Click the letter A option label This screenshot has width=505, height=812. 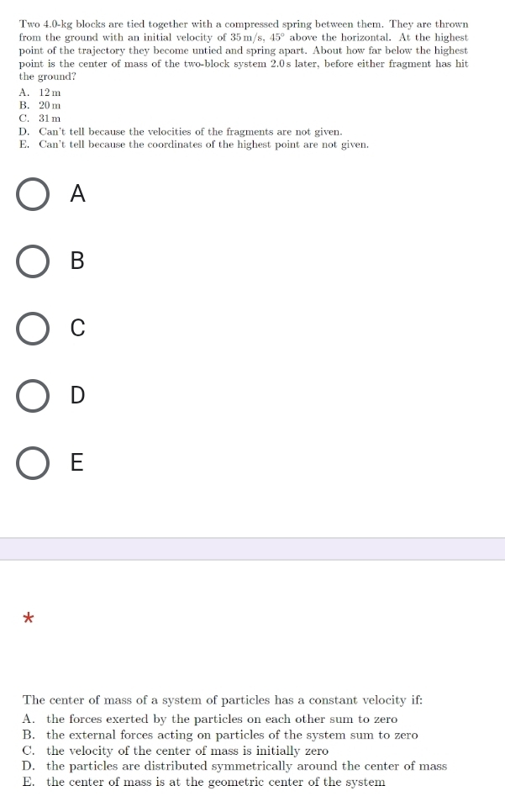point(77,193)
